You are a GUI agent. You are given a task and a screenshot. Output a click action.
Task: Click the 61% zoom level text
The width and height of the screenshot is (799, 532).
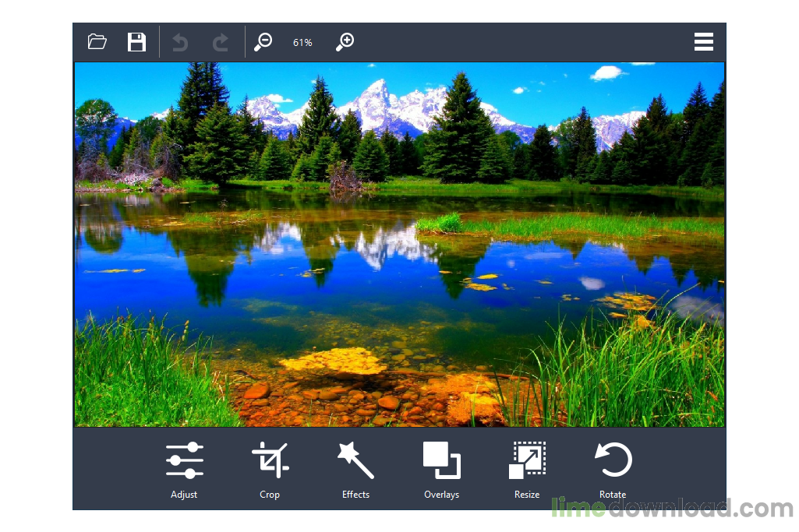click(302, 43)
